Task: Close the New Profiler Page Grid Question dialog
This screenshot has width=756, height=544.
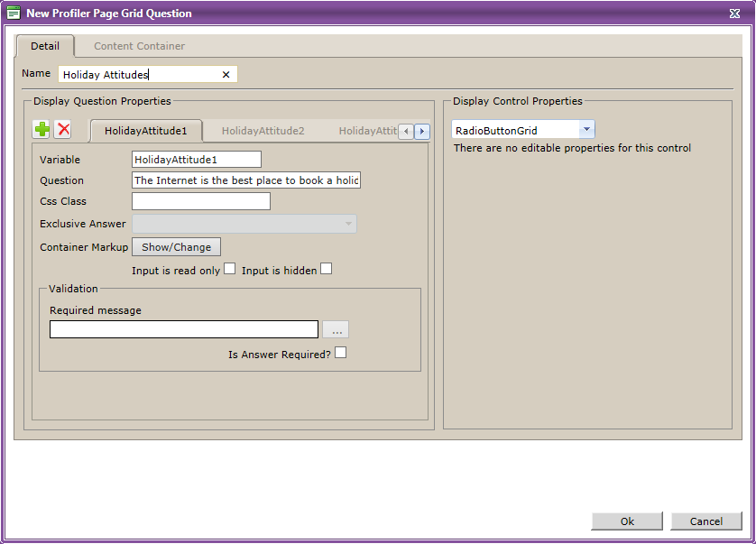Action: coord(734,14)
